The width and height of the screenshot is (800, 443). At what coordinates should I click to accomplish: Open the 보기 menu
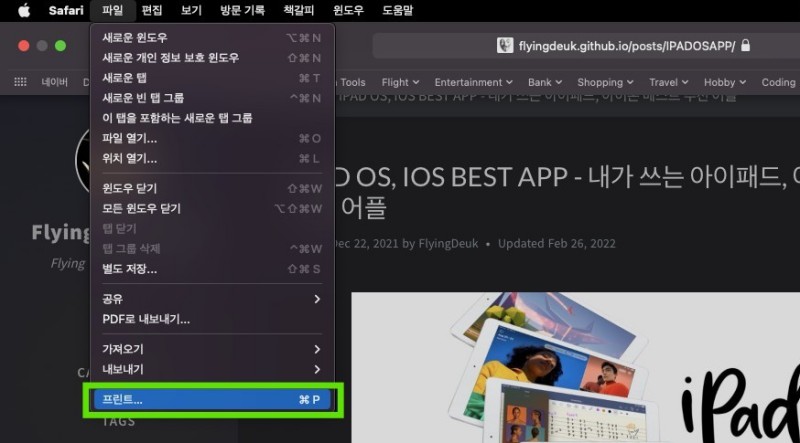pos(191,10)
